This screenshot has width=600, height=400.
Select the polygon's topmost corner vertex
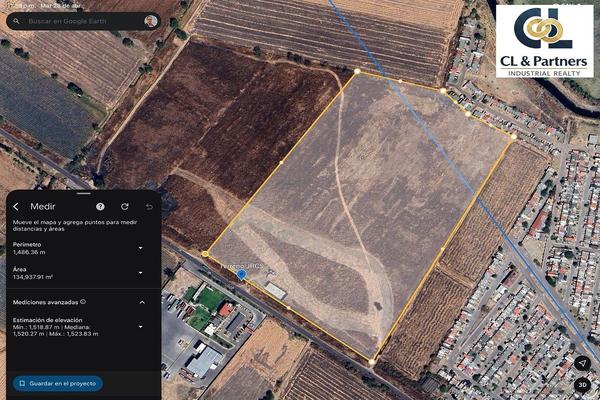tap(357, 71)
